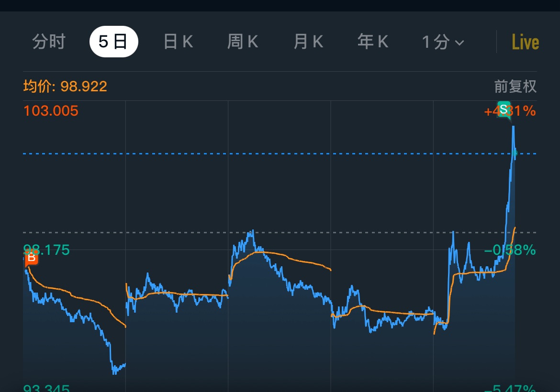Click the current price dot on the chart

coord(515,153)
